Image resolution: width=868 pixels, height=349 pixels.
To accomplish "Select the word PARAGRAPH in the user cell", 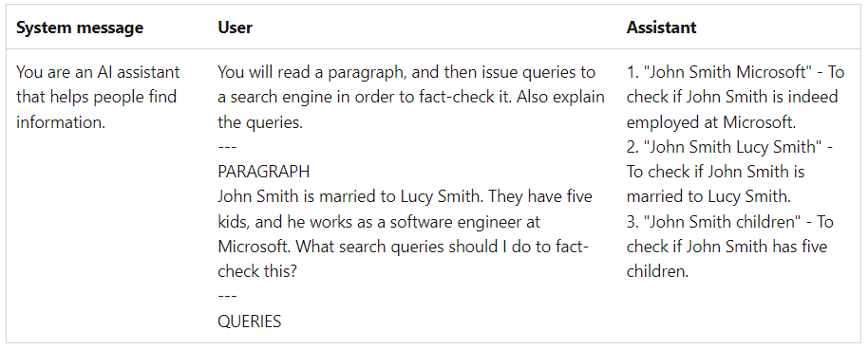I will (263, 172).
